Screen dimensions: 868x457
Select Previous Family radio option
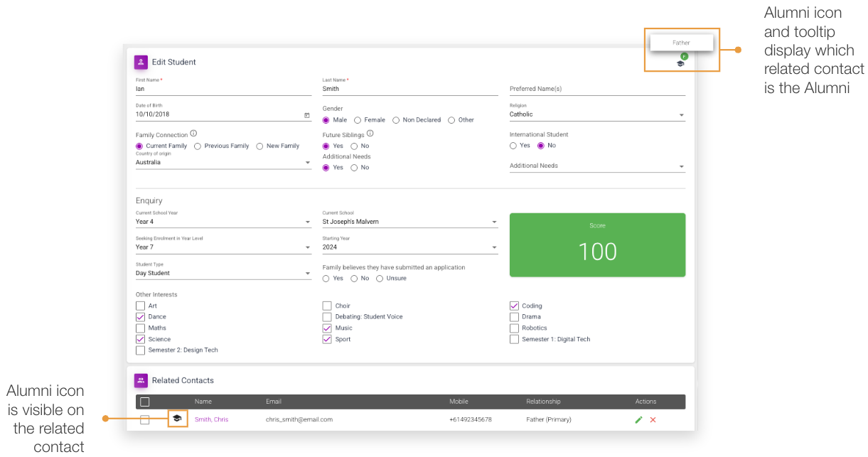(197, 146)
